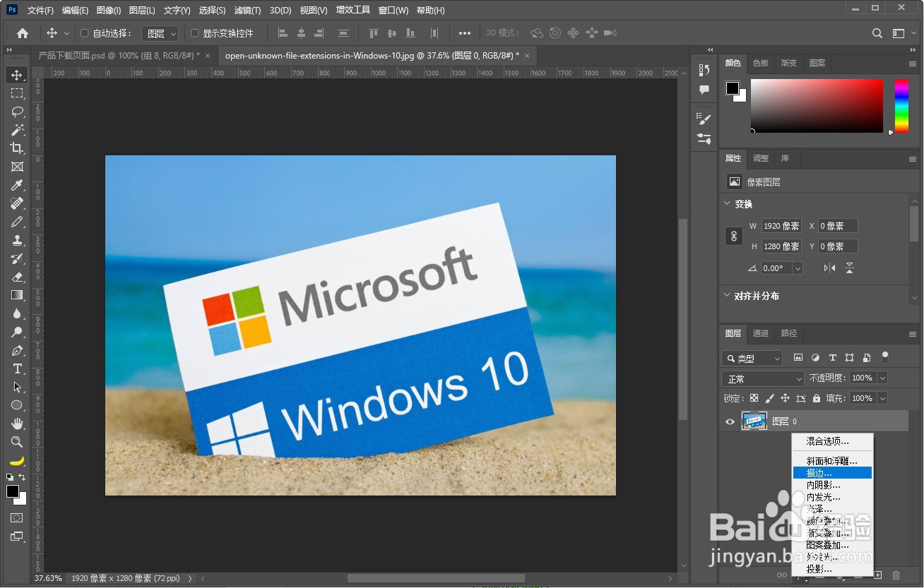Open the workspace switcher dropdown top right
The height and width of the screenshot is (588, 924).
[x=902, y=33]
